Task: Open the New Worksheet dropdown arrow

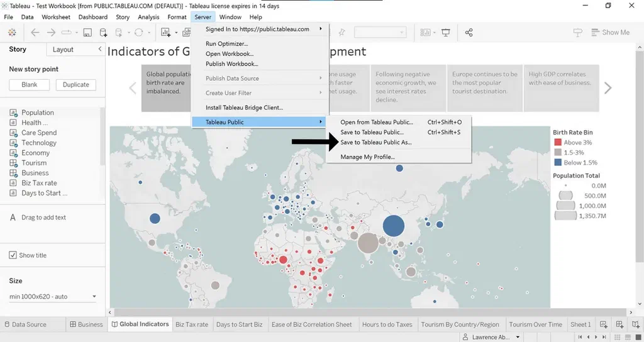Action: 176,33
